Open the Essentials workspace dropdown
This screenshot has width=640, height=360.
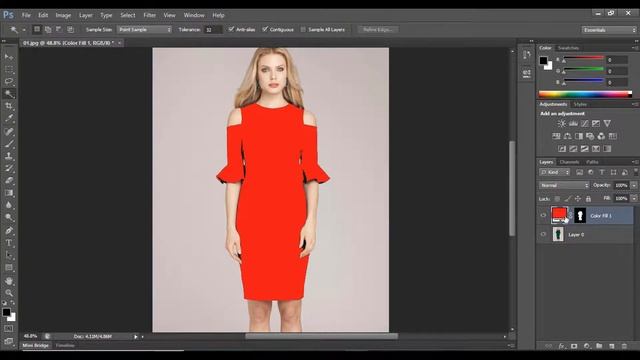609,30
